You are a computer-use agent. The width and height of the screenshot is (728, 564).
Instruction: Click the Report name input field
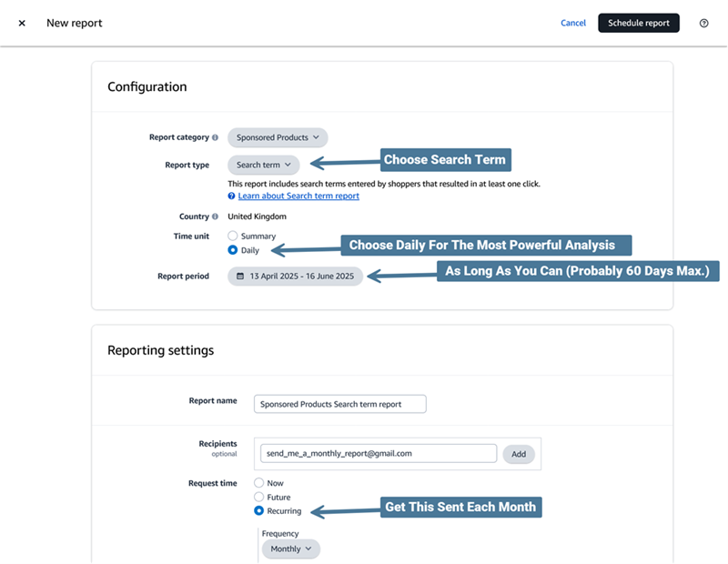click(339, 404)
